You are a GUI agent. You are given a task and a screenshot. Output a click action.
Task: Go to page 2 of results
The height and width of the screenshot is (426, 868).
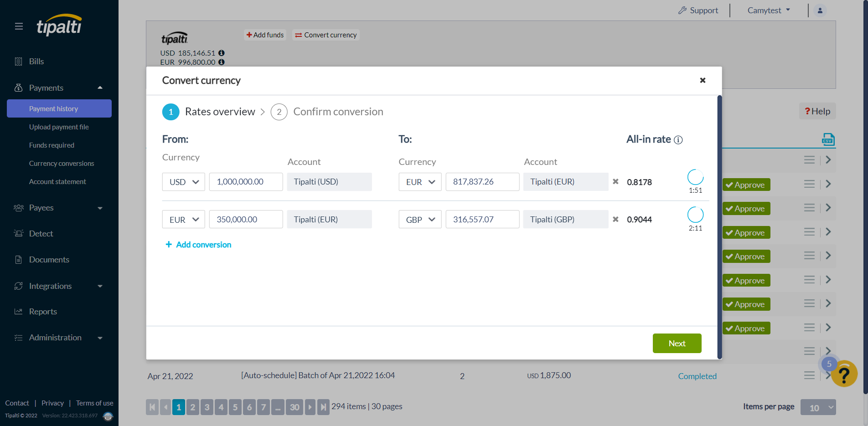[x=193, y=407]
